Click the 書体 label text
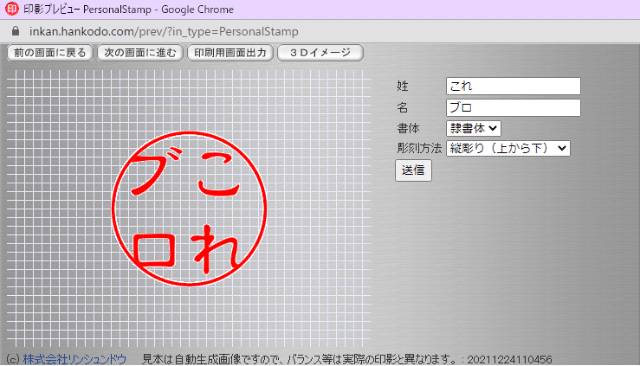This screenshot has height=366, width=640. click(x=408, y=128)
